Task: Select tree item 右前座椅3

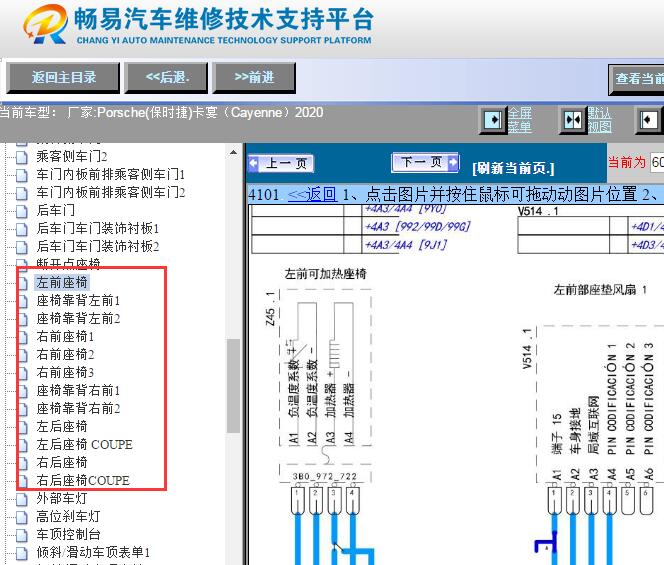Action: pyautogui.click(x=65, y=372)
